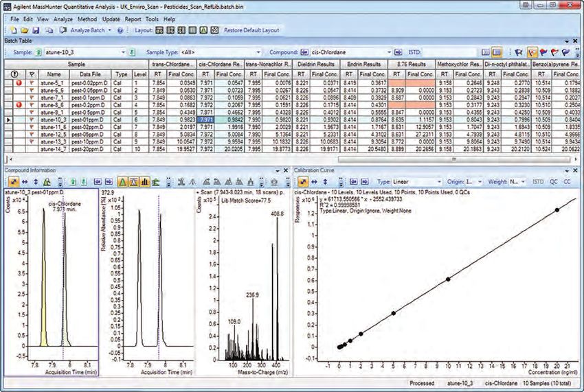
Task: Toggle single compound table view button
Action: (485, 52)
